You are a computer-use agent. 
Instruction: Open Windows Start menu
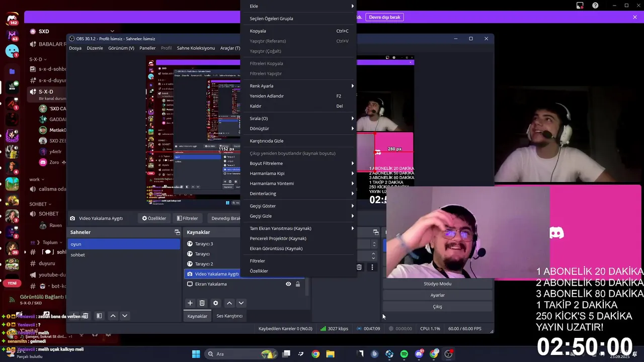pyautogui.click(x=196, y=354)
